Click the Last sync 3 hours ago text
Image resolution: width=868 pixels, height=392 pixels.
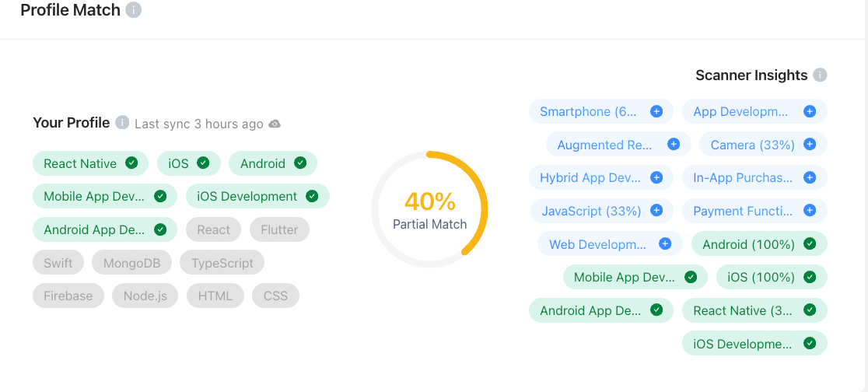point(198,124)
